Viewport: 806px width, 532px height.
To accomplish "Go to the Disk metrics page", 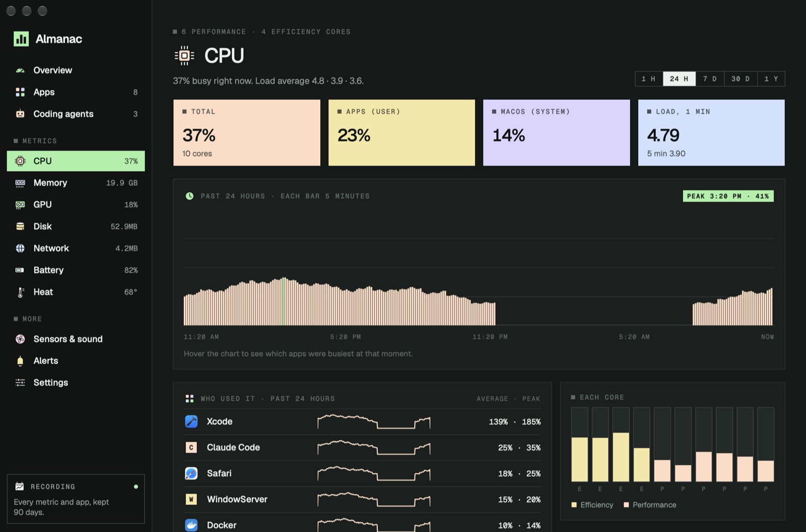I will click(x=76, y=226).
